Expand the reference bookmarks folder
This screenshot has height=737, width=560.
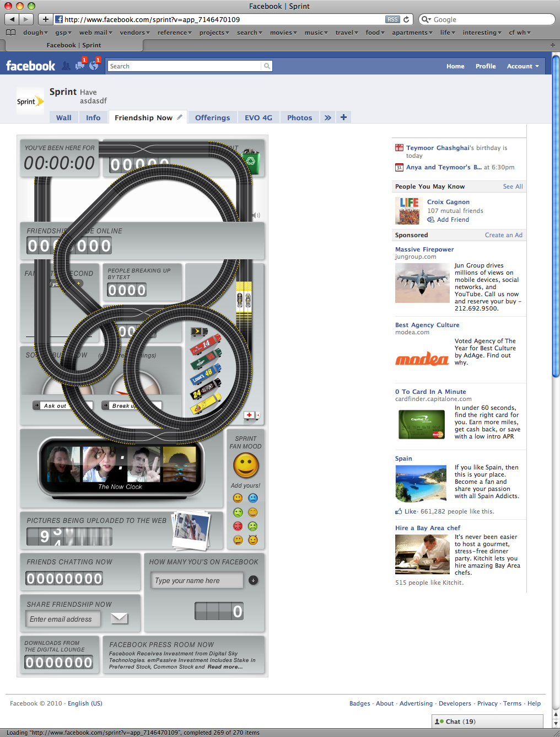175,33
